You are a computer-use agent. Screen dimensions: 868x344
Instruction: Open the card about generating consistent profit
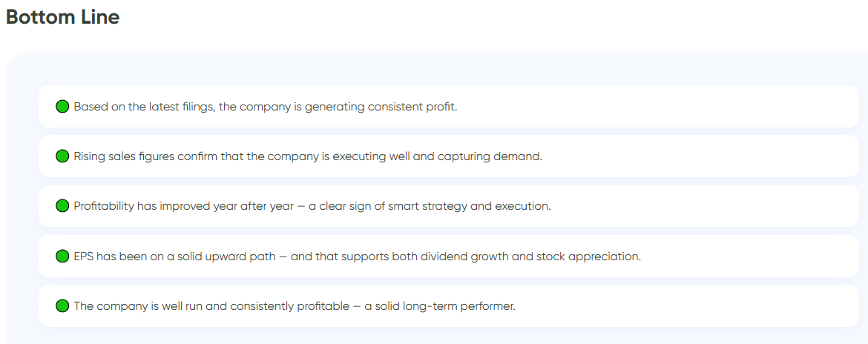(x=448, y=106)
